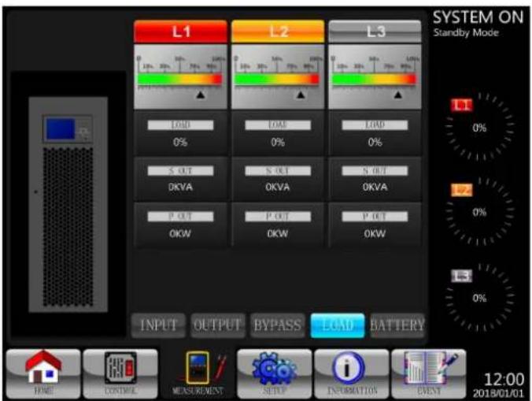This screenshot has height=401, width=532.
Task: Click the L1 circular dial 0% gauge
Action: point(480,127)
